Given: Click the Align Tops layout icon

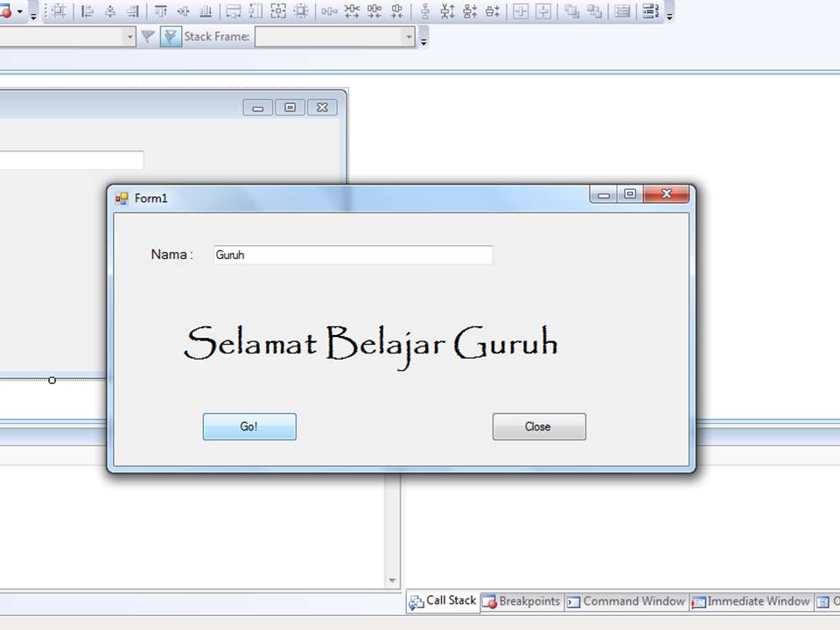Looking at the screenshot, I should point(160,10).
